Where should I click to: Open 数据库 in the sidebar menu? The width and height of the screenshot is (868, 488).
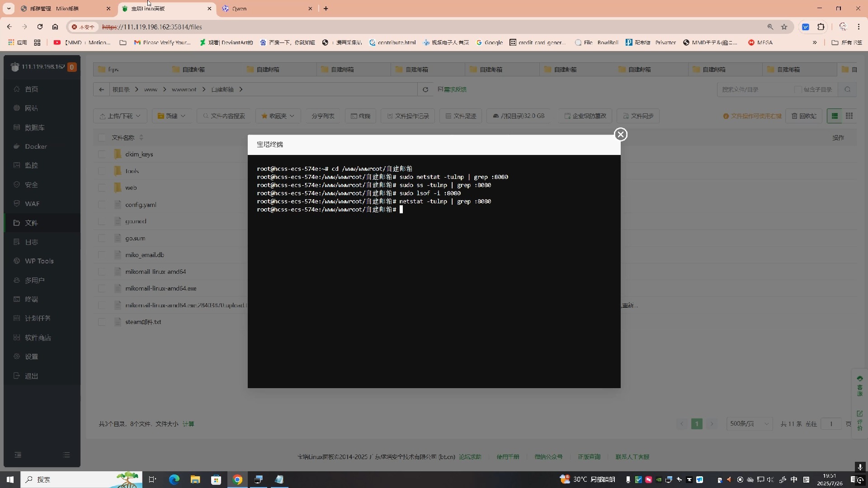click(34, 127)
